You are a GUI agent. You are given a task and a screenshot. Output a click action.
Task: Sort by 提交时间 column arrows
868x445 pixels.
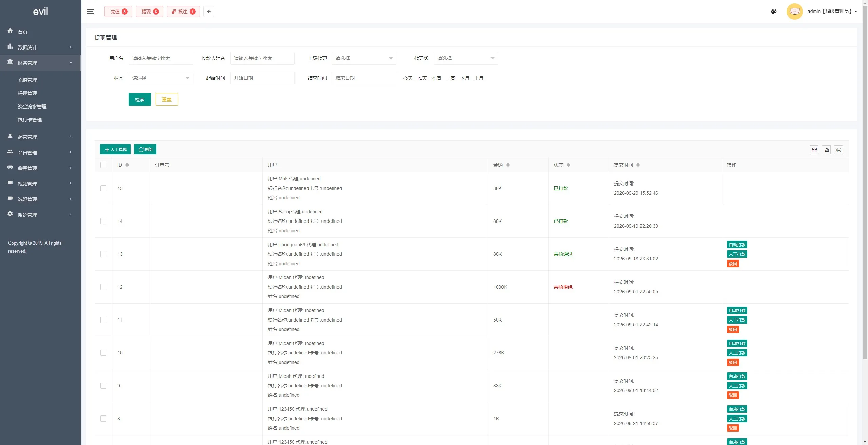(638, 165)
